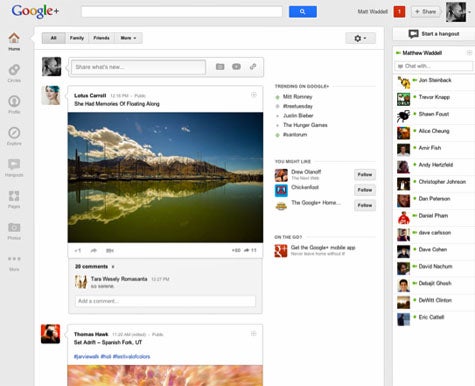Chat with Andy Hertzfeld
The height and width of the screenshot is (386, 475).
(435, 165)
